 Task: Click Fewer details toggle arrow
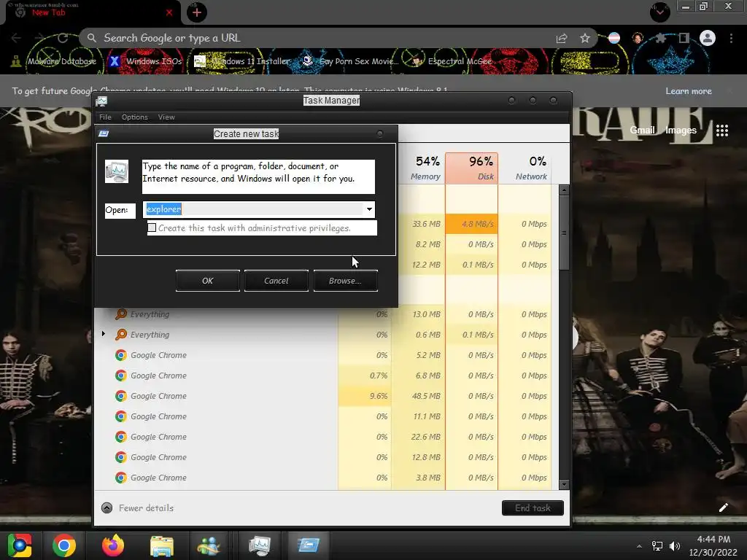click(x=107, y=508)
